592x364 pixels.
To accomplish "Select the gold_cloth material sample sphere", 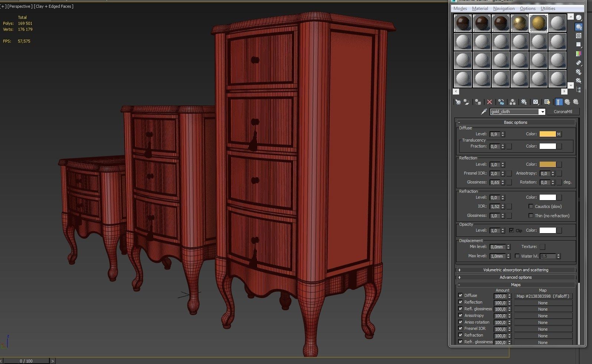I will pos(538,23).
